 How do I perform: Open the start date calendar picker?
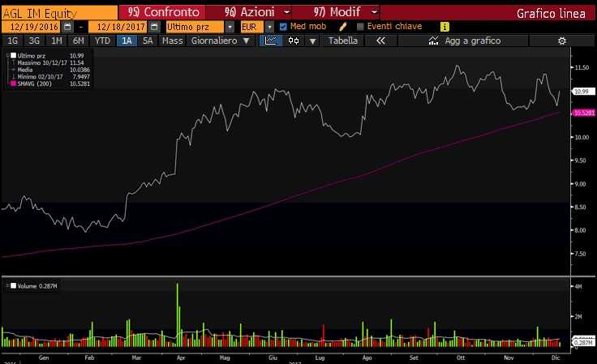(x=67, y=27)
